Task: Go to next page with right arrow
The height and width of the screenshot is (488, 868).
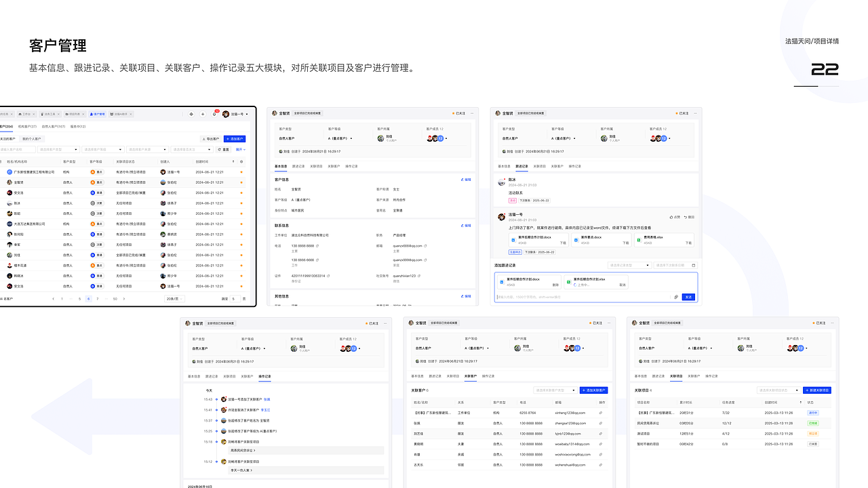Action: (x=123, y=298)
